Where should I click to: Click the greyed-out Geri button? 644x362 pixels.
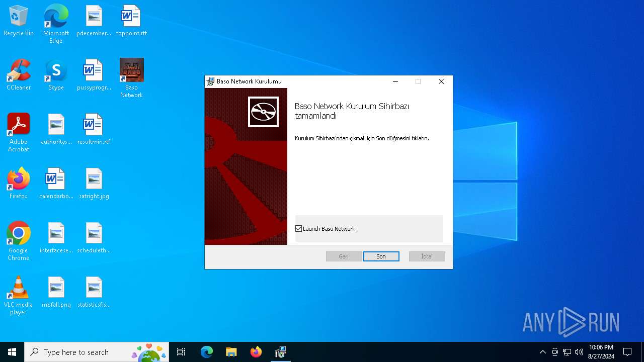click(344, 256)
